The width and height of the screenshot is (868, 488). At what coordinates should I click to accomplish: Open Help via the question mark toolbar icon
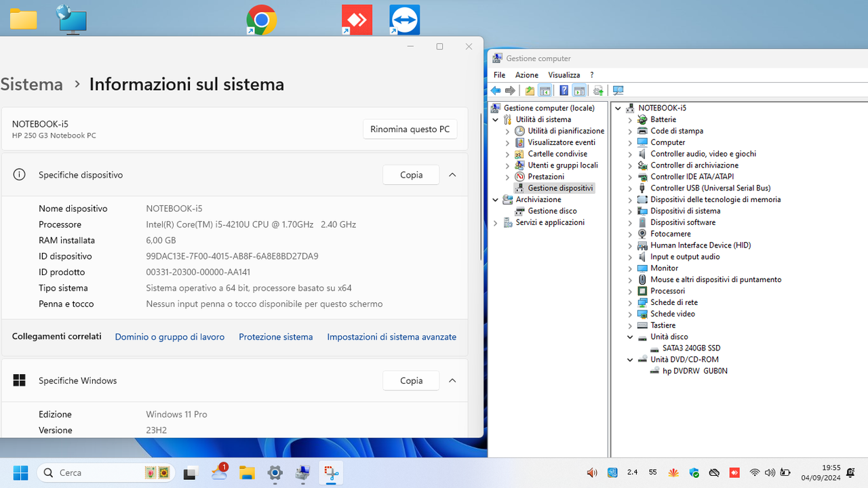[x=564, y=90]
